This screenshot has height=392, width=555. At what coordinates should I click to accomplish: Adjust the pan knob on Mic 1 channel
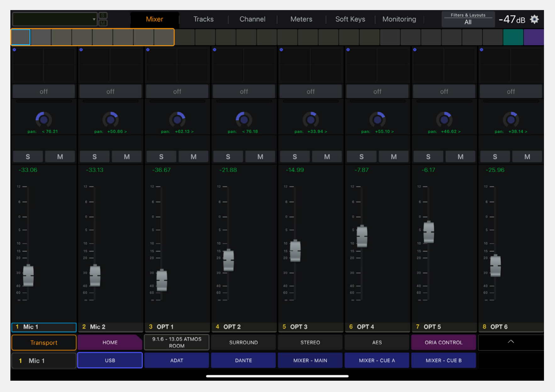(44, 119)
